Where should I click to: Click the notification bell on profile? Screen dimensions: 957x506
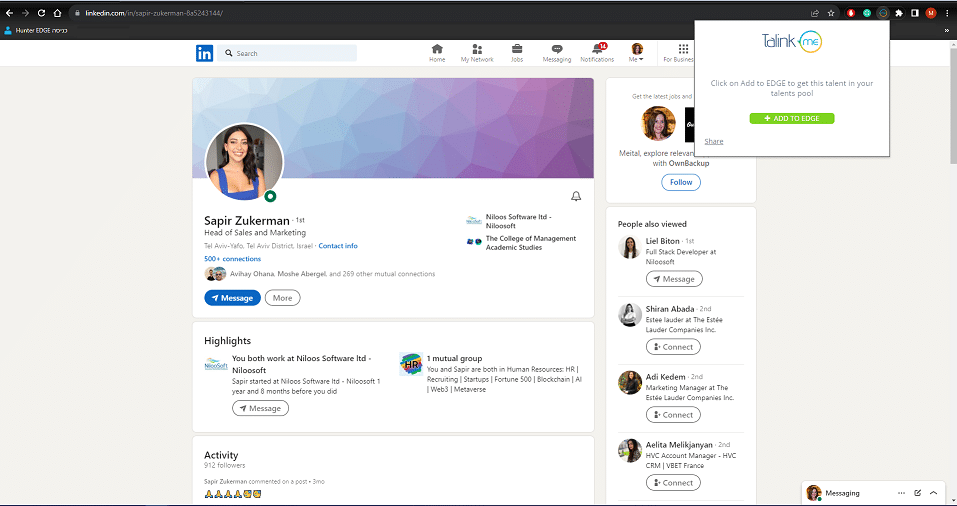(576, 196)
